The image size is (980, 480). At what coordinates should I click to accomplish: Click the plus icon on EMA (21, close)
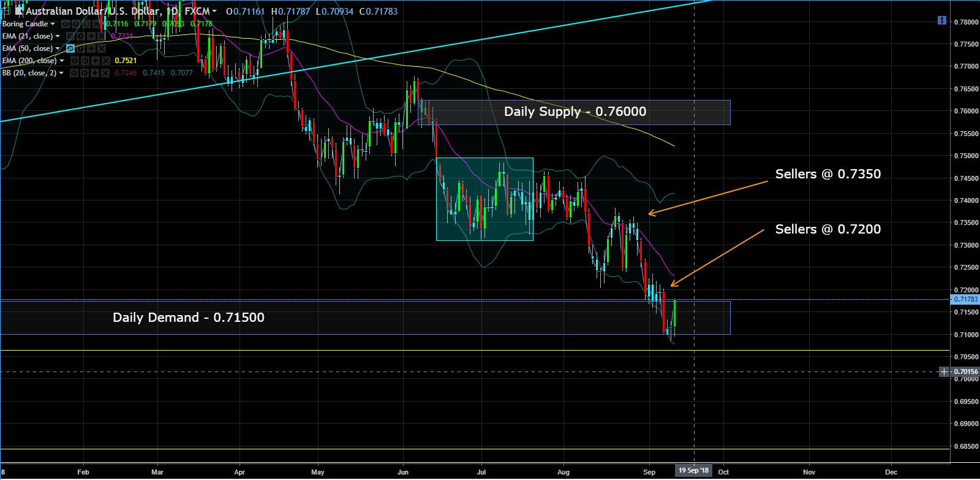[91, 36]
